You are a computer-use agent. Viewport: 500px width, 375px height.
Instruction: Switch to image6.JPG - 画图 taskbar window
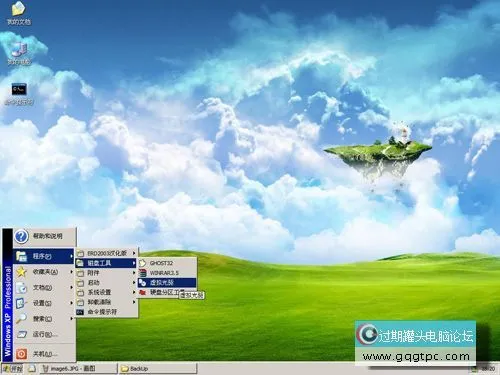click(78, 369)
